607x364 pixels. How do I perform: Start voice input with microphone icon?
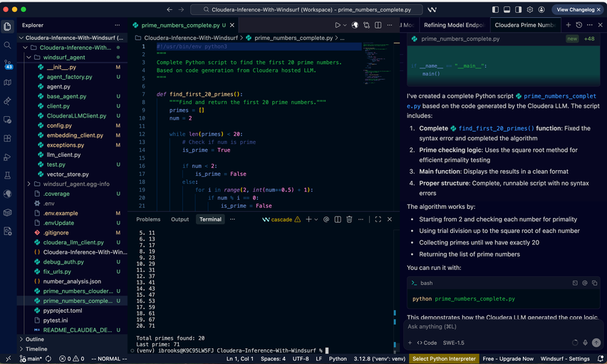(586, 343)
